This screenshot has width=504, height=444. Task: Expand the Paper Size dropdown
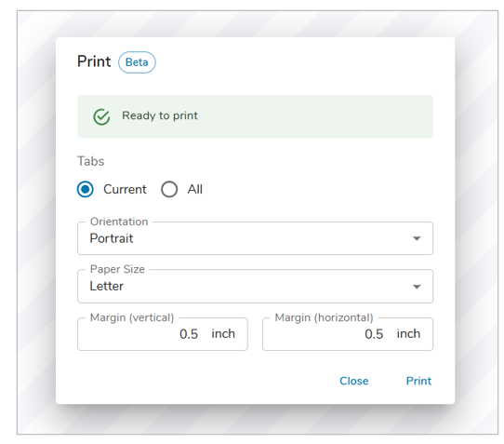tap(255, 286)
